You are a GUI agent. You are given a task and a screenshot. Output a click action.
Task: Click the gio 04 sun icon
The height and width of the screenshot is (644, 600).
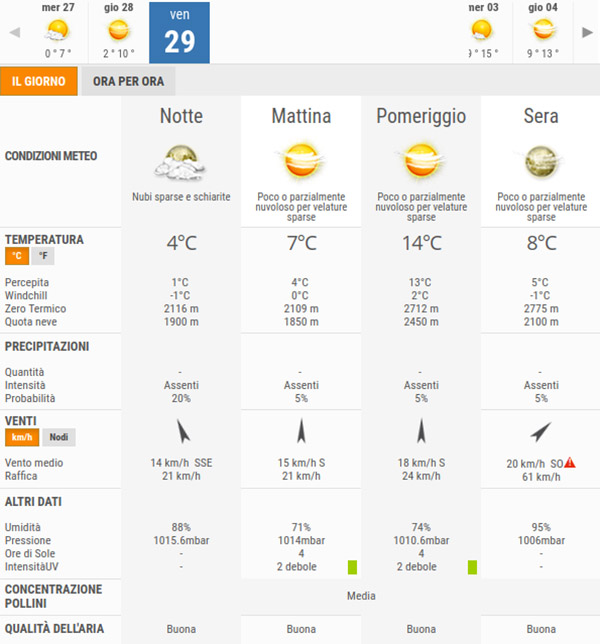pyautogui.click(x=543, y=30)
